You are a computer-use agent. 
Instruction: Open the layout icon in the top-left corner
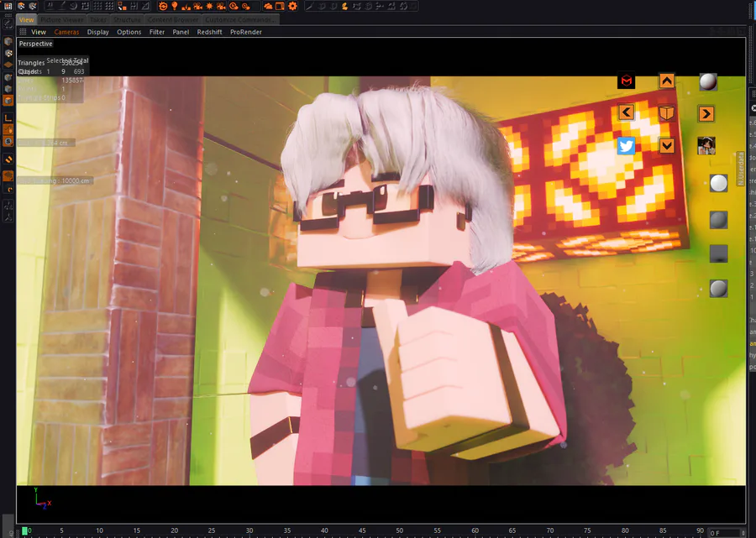click(8, 6)
